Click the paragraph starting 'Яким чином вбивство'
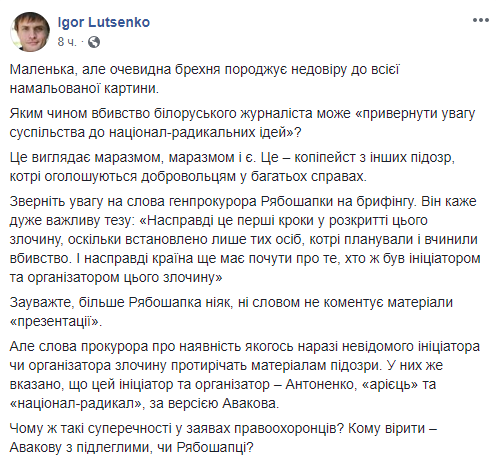 point(242,123)
